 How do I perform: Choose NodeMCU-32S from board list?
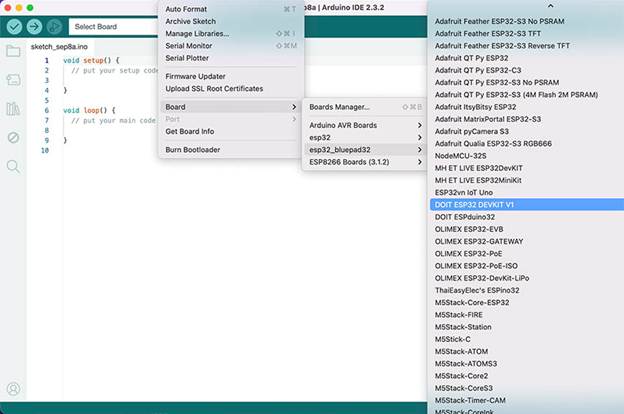click(461, 155)
